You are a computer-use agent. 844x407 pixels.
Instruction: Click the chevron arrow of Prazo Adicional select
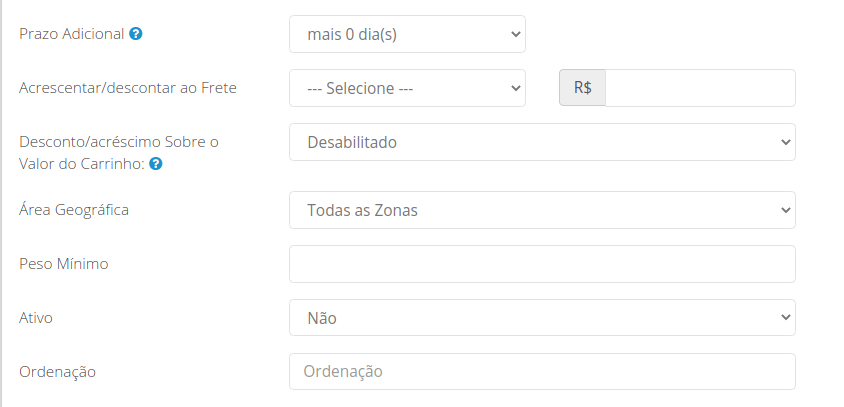515,34
